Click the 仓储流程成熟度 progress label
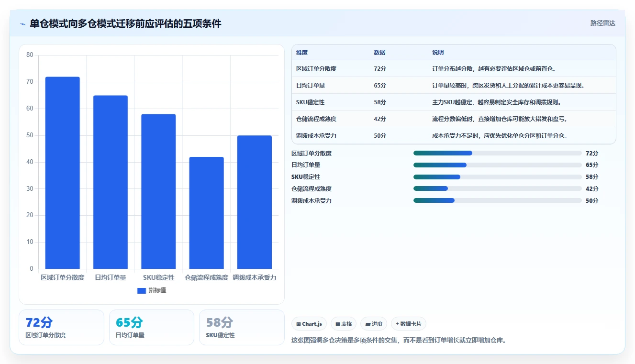Image resolution: width=635 pixels, height=364 pixels. tap(312, 189)
